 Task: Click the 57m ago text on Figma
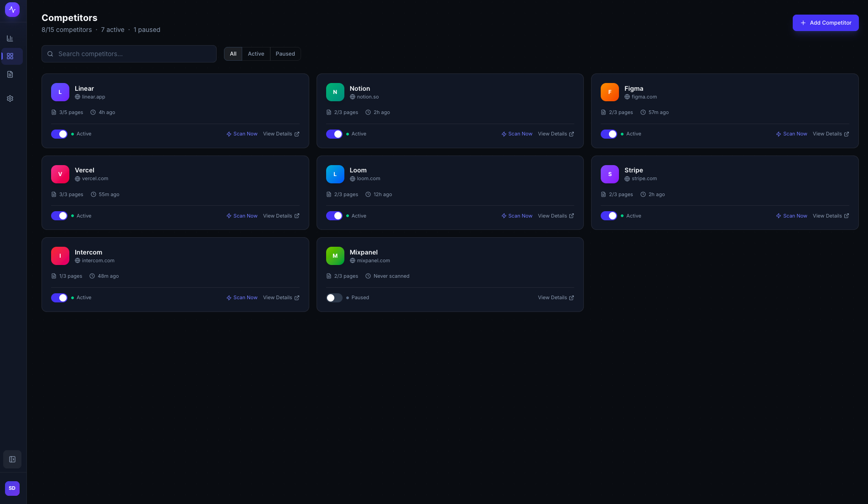[658, 113]
